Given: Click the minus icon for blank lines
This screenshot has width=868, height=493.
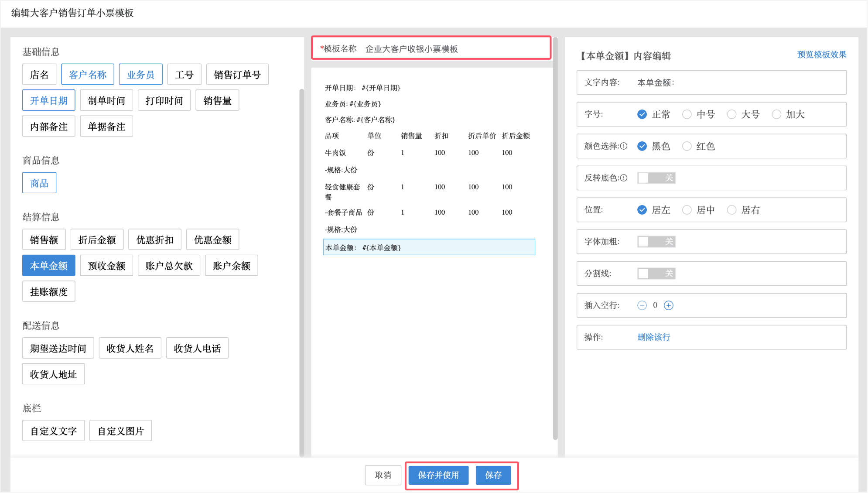Looking at the screenshot, I should tap(642, 305).
